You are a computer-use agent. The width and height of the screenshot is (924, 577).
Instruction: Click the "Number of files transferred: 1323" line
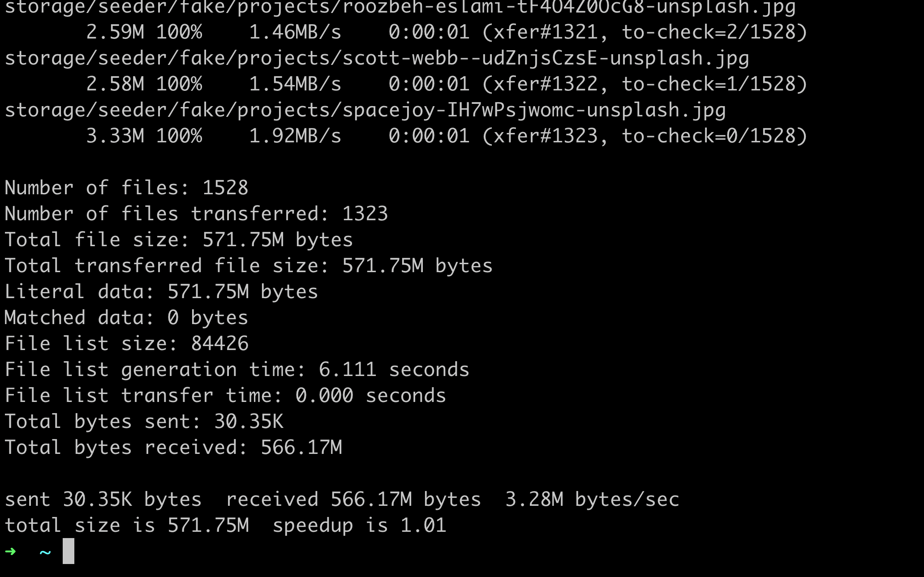[x=196, y=214]
